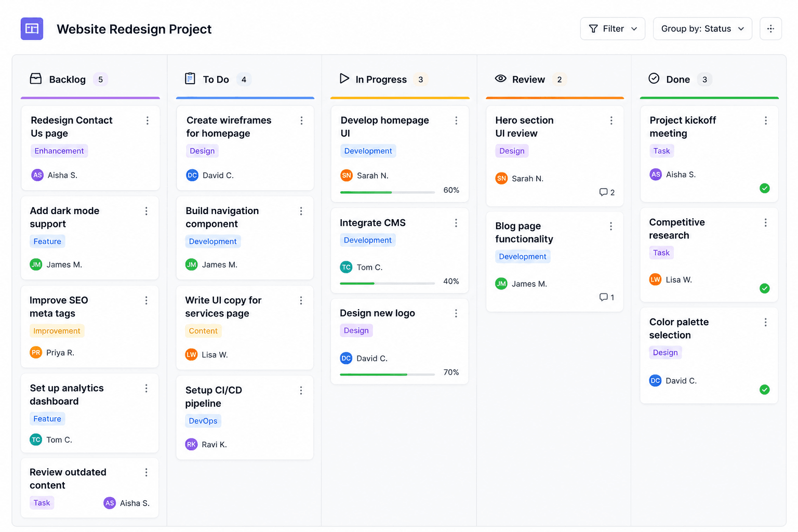The height and width of the screenshot is (532, 798).
Task: Open menu for Color palette selection card
Action: (766, 323)
